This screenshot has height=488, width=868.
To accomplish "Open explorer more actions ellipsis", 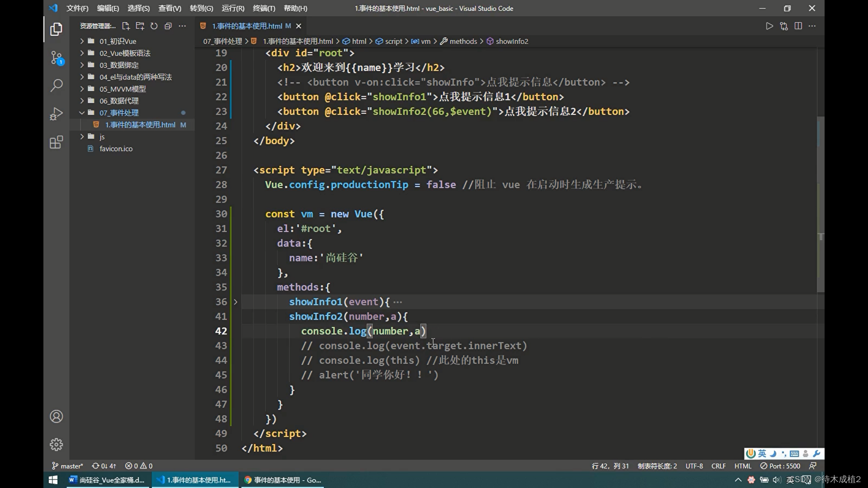I will [182, 26].
